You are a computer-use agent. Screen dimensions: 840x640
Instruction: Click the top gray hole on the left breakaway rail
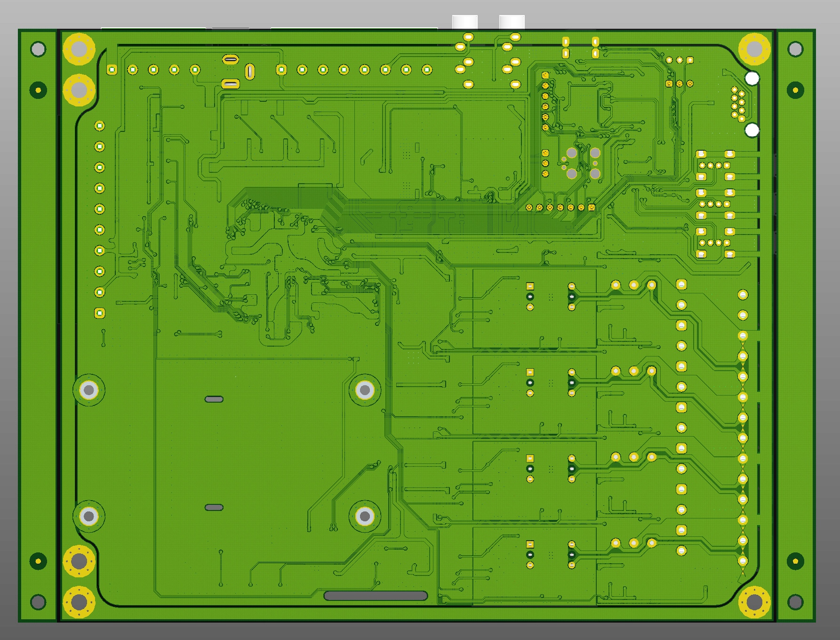pyautogui.click(x=38, y=49)
